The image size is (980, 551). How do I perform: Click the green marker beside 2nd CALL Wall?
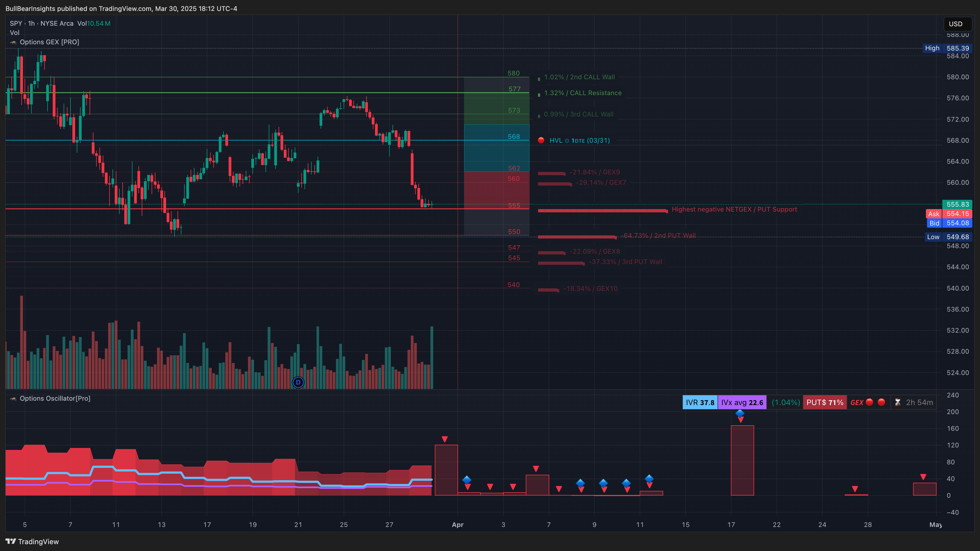(x=539, y=79)
